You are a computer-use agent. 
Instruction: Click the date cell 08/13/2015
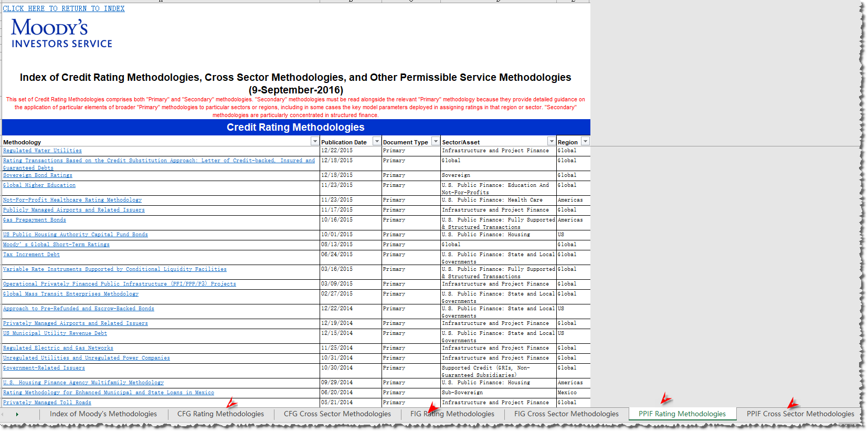tap(351, 245)
